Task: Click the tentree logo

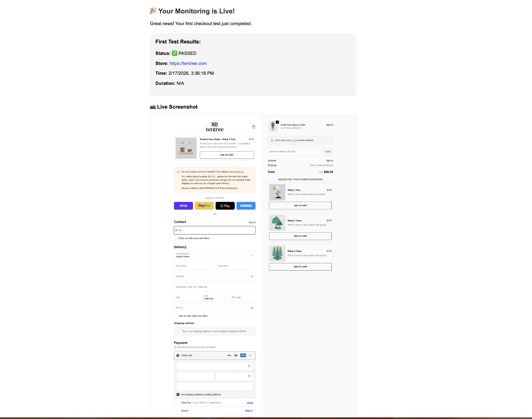Action: [215, 127]
